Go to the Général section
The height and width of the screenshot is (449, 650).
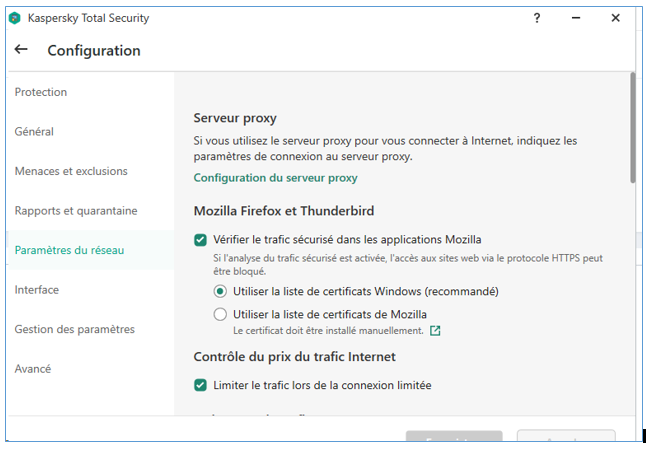34,131
